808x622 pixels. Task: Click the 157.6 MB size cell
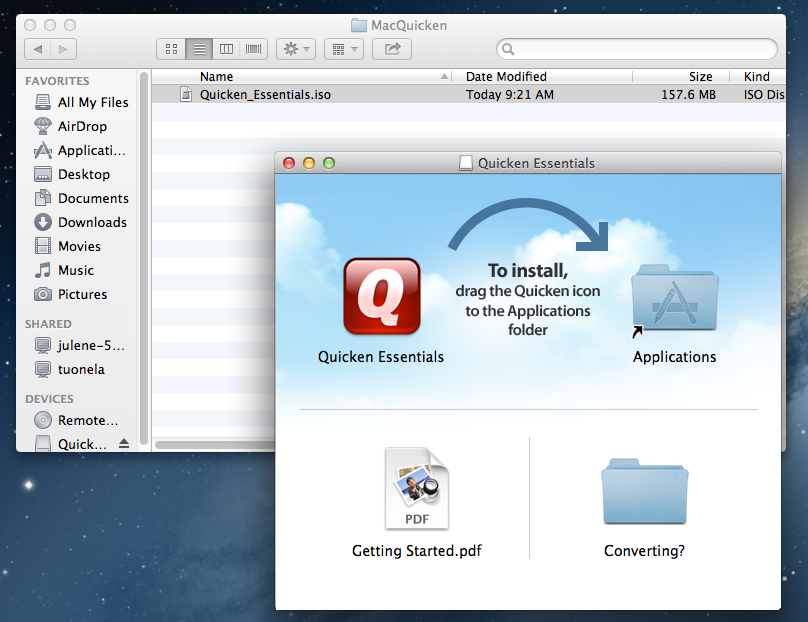point(688,95)
